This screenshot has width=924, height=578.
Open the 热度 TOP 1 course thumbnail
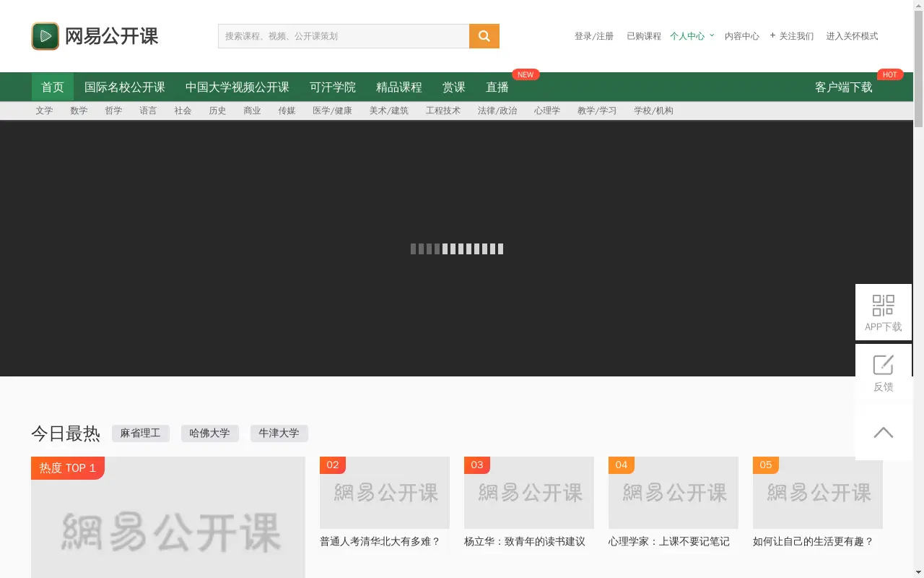pyautogui.click(x=168, y=517)
